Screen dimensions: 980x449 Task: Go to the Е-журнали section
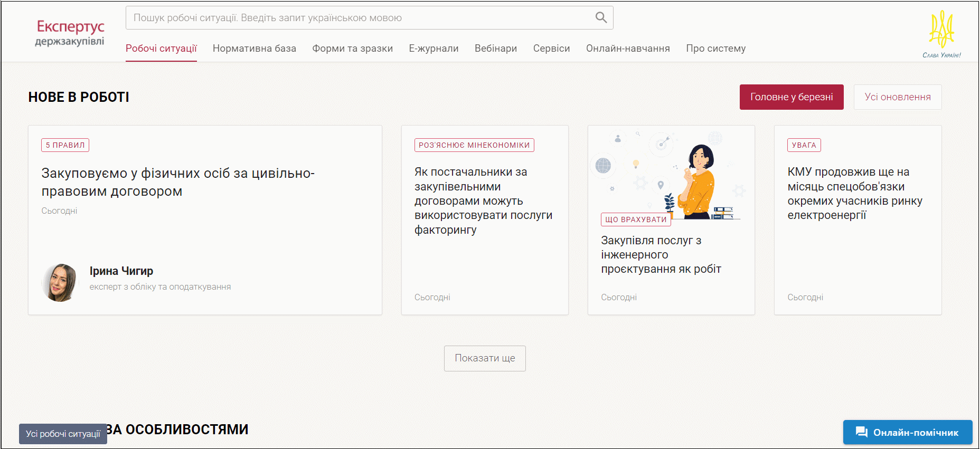click(434, 49)
